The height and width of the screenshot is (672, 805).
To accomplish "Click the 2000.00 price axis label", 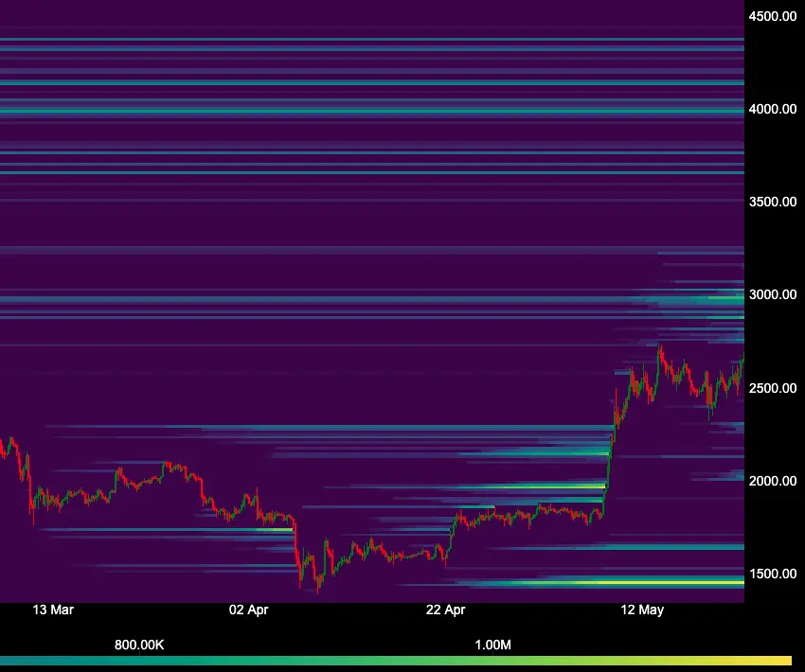I will [x=773, y=481].
